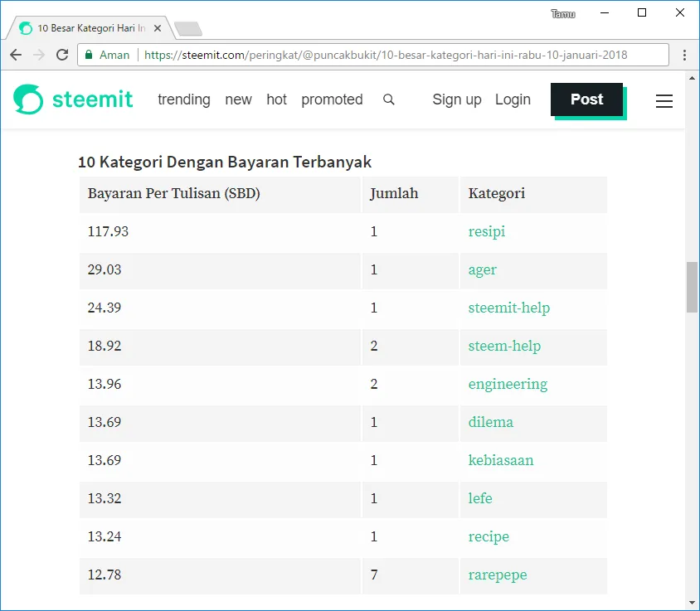Open the hamburger menu icon
Viewport: 700px width, 611px height.
click(x=664, y=101)
